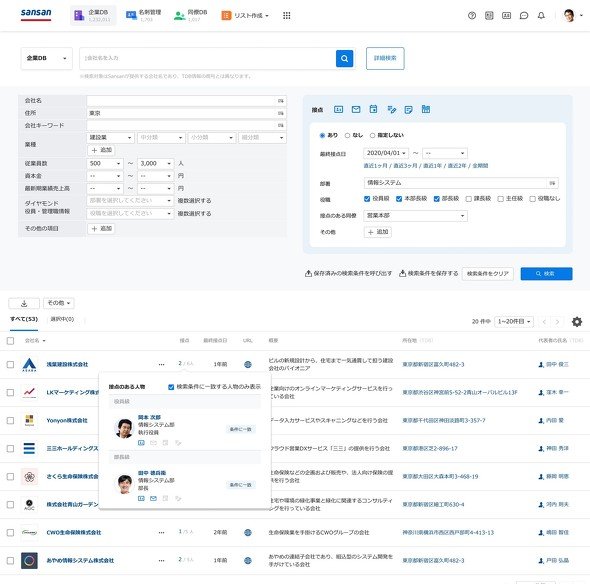Open the employee minimum 500 dropdown
This screenshot has width=590, height=584.
click(105, 164)
